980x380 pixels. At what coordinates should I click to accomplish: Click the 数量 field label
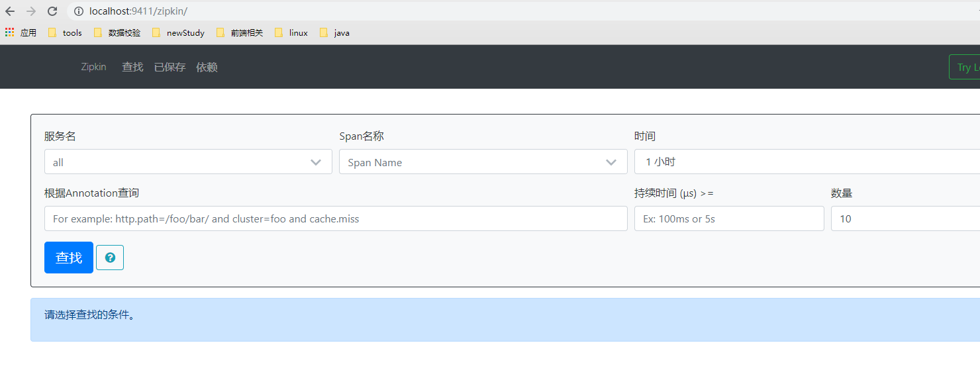coord(842,193)
